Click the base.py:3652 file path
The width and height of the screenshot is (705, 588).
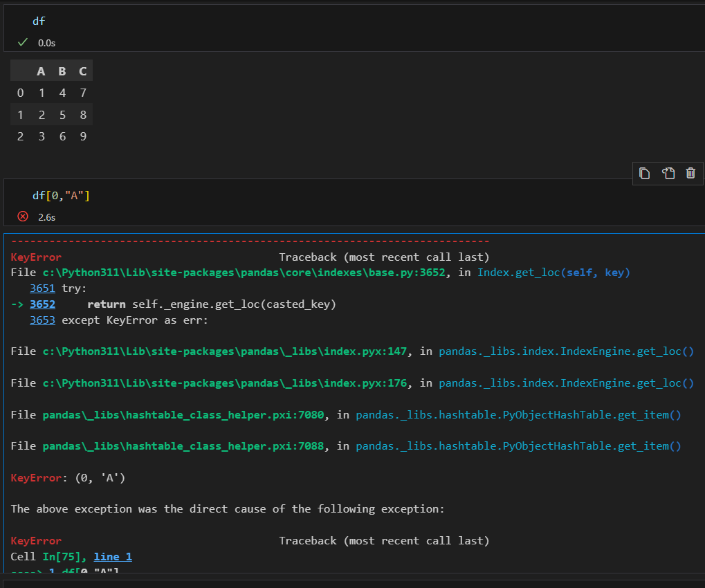tap(244, 273)
